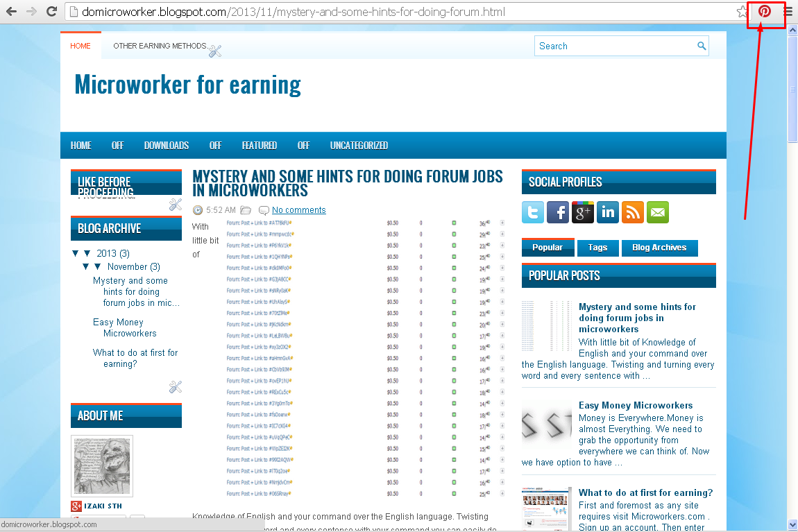The height and width of the screenshot is (532, 798).
Task: Open the Facebook social profile icon
Action: pos(557,212)
